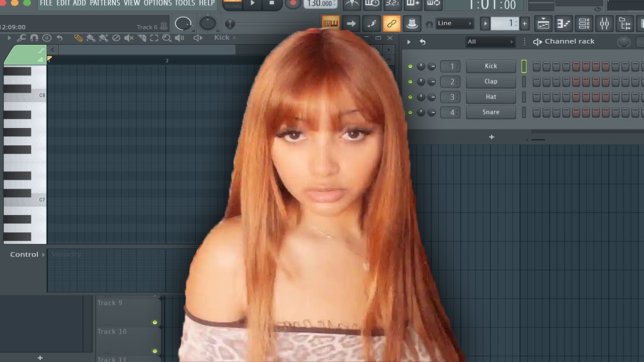Mute the Clap channel green light
Image resolution: width=644 pixels, height=362 pixels.
click(410, 81)
